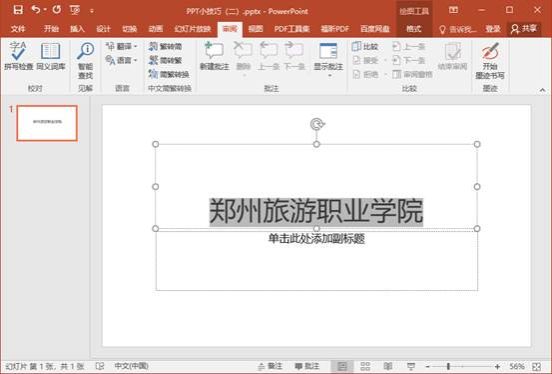
Task: Start 开始墨迹书写 ink writing
Action: pyautogui.click(x=490, y=61)
